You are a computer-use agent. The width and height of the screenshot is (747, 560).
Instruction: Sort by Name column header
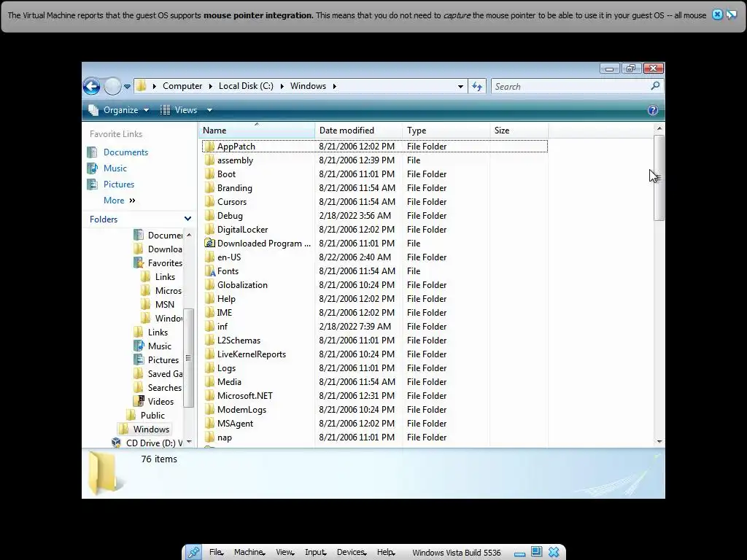click(x=257, y=131)
